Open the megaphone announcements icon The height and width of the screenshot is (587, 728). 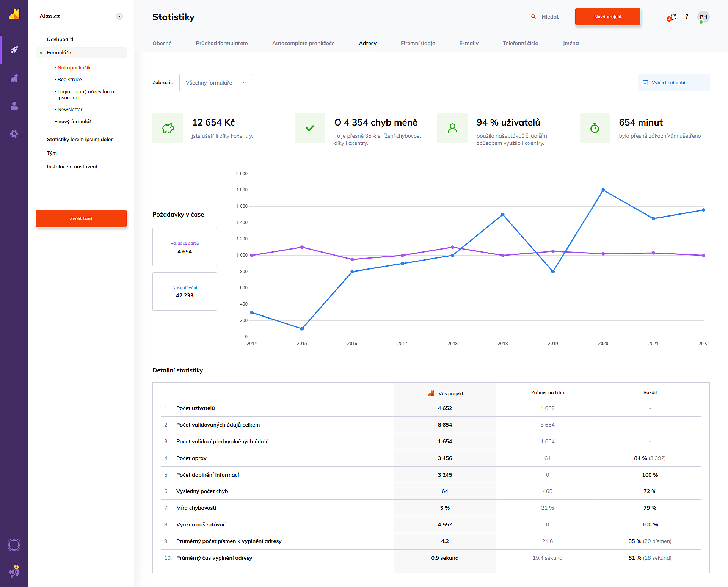pos(14,572)
